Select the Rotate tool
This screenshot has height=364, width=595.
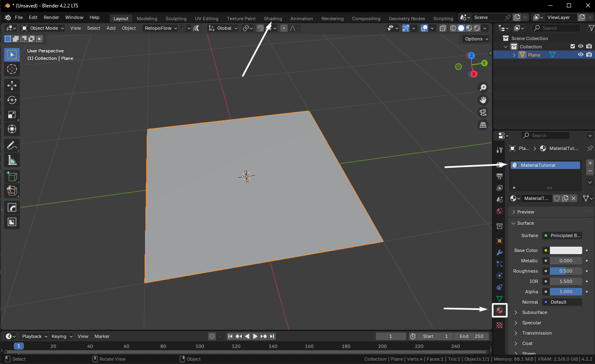click(x=12, y=100)
